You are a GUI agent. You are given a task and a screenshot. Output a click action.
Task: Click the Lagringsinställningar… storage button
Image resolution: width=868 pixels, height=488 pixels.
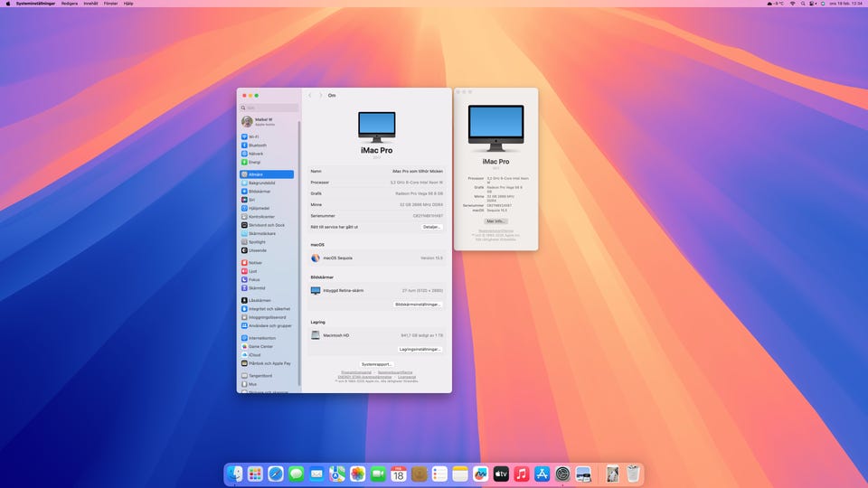click(420, 349)
